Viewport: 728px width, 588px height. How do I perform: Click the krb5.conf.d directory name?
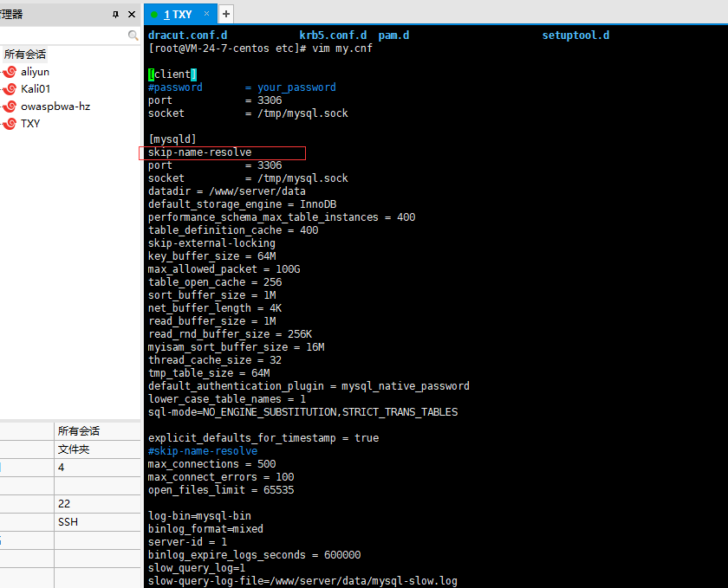click(x=333, y=36)
